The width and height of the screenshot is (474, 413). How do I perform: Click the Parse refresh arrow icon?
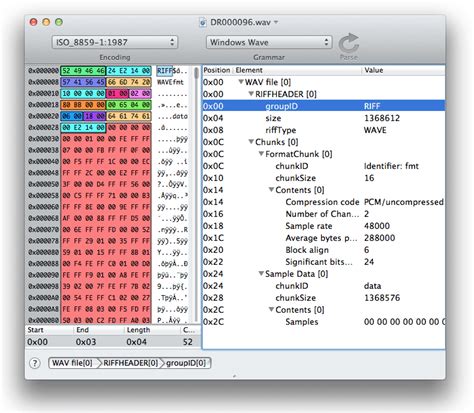point(349,43)
